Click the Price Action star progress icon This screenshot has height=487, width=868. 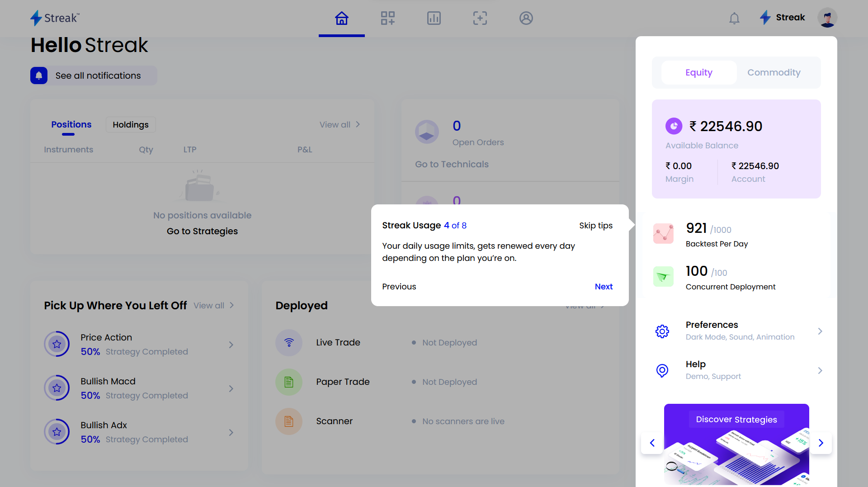pyautogui.click(x=57, y=344)
